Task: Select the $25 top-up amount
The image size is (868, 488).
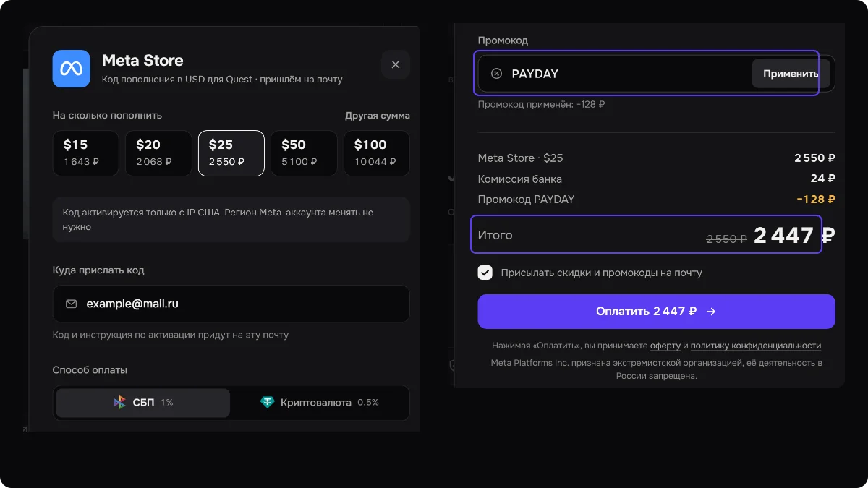Action: (231, 153)
